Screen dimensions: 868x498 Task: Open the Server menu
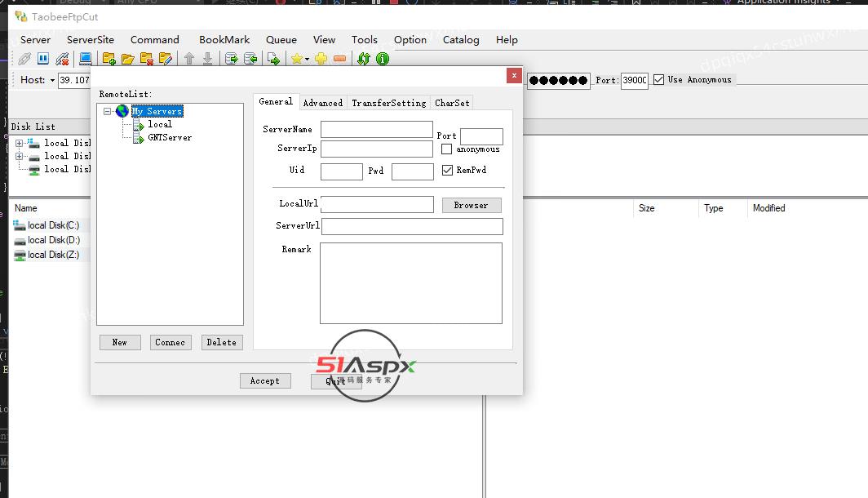tap(35, 40)
